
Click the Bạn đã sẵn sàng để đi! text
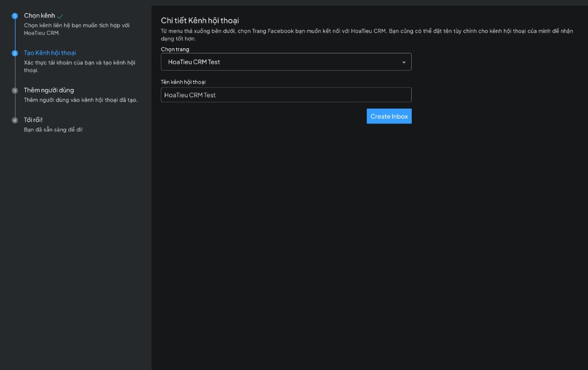(53, 130)
